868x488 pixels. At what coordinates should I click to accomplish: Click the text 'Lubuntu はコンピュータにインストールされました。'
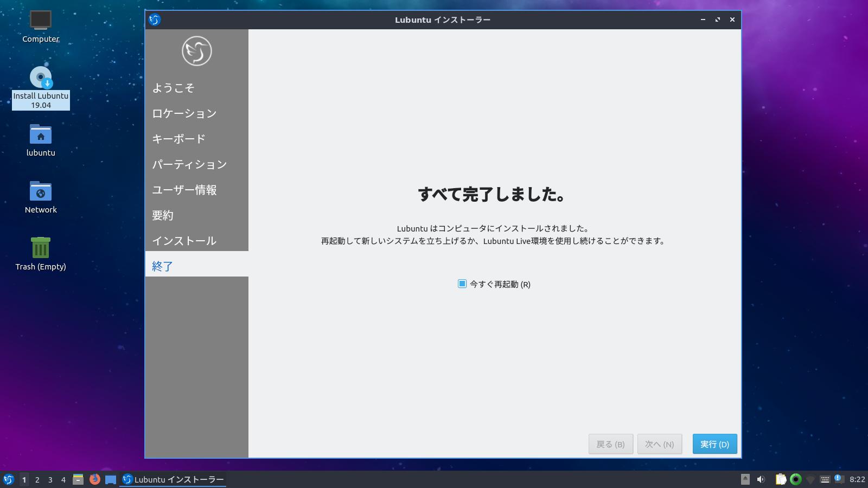(493, 228)
